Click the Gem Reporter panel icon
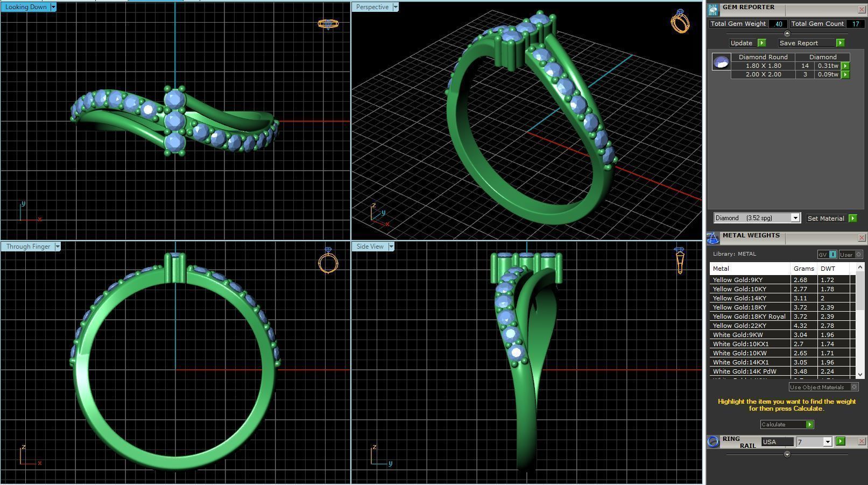Screen dimensions: 868x485 pyautogui.click(x=713, y=9)
